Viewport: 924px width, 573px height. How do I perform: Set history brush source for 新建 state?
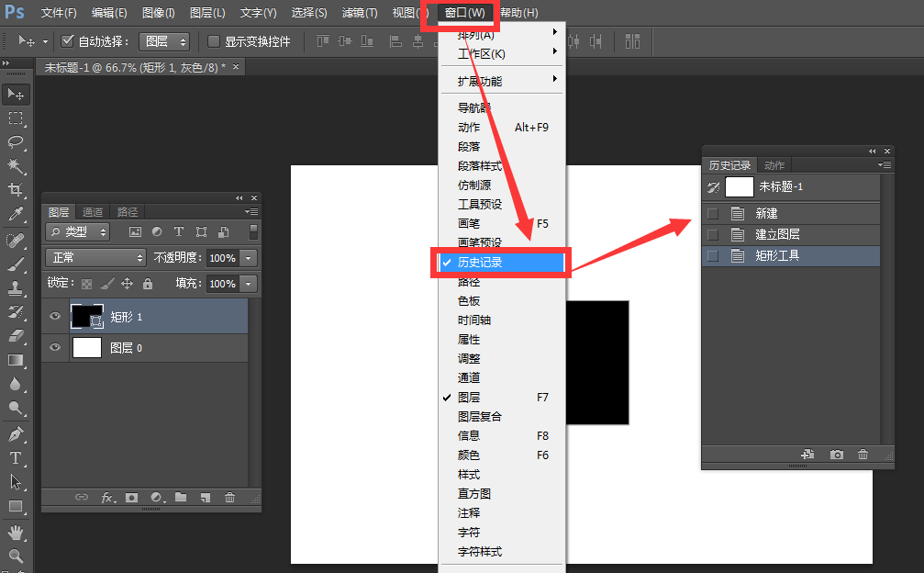click(x=712, y=213)
